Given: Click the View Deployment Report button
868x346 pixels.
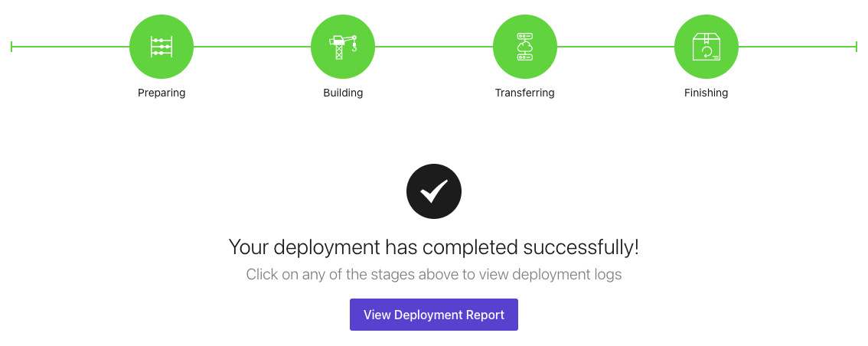Looking at the screenshot, I should 434,315.
